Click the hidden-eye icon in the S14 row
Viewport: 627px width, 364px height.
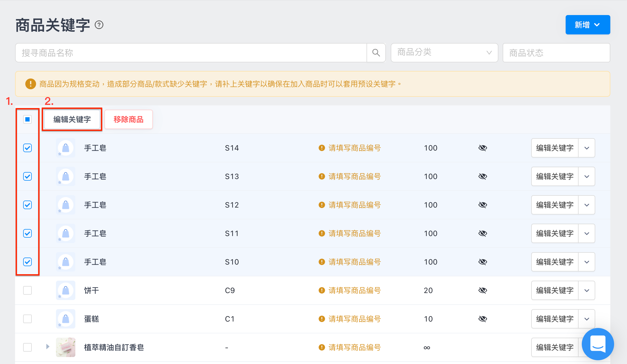(483, 148)
